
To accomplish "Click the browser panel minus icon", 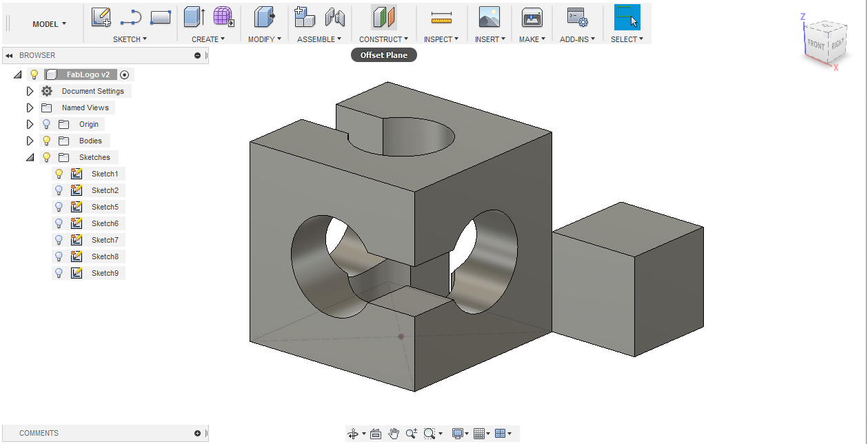I will 198,55.
